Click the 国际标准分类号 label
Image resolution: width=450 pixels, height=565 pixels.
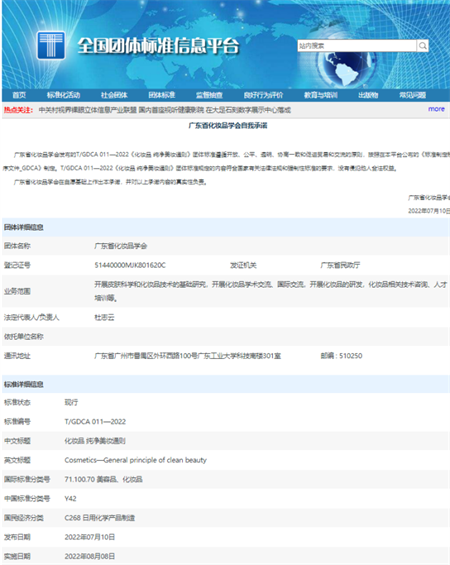pyautogui.click(x=27, y=480)
